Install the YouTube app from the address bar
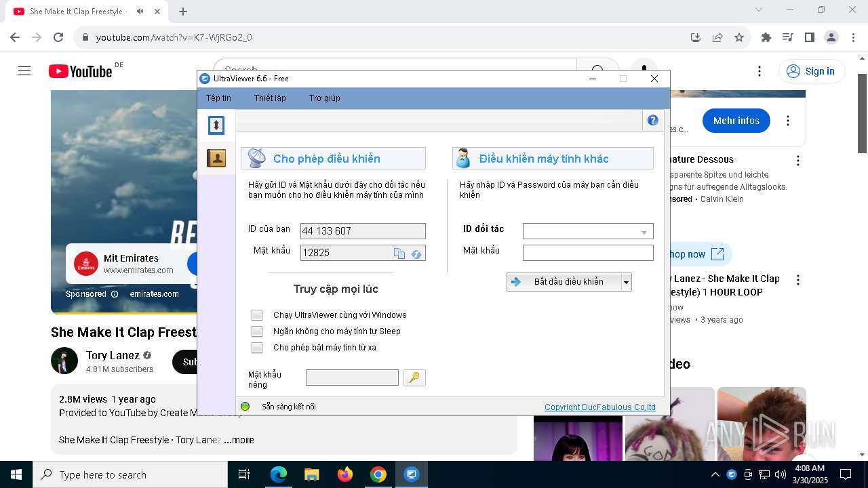The width and height of the screenshot is (868, 488). (696, 37)
